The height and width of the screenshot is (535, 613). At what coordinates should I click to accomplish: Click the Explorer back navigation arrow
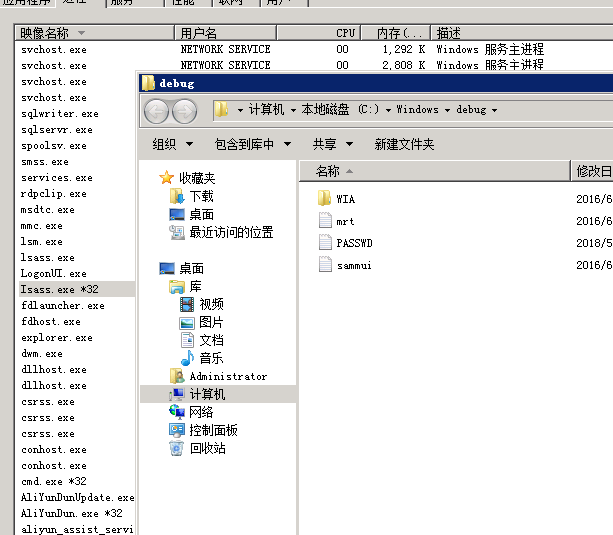(156, 111)
